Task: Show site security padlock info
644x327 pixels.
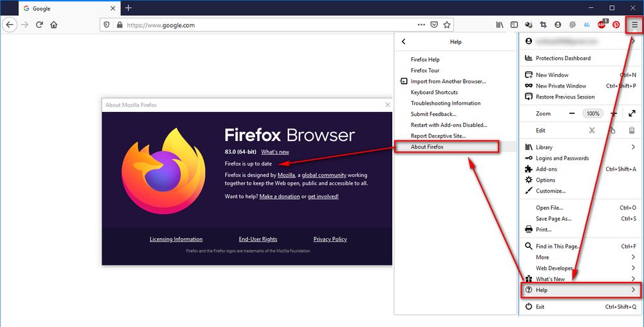Action: [120, 24]
